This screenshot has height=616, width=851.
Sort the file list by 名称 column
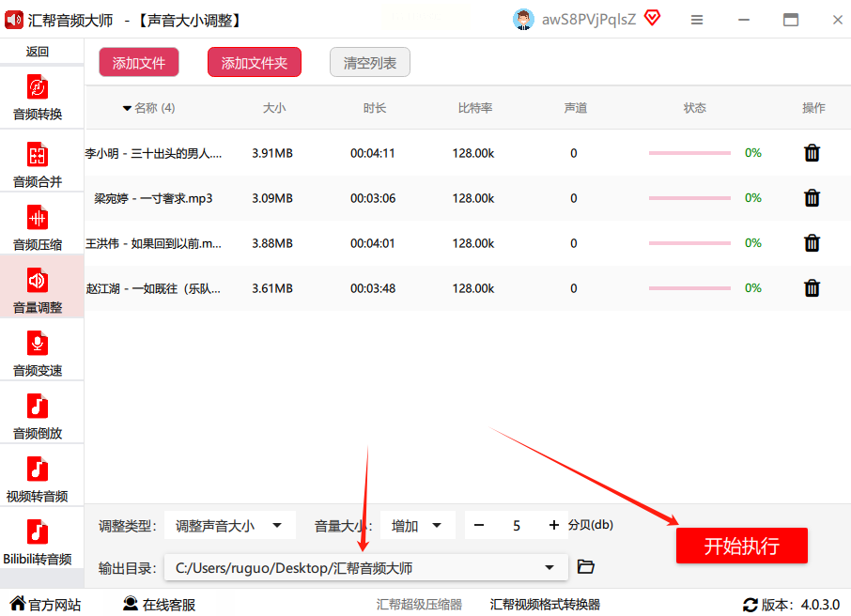click(149, 108)
